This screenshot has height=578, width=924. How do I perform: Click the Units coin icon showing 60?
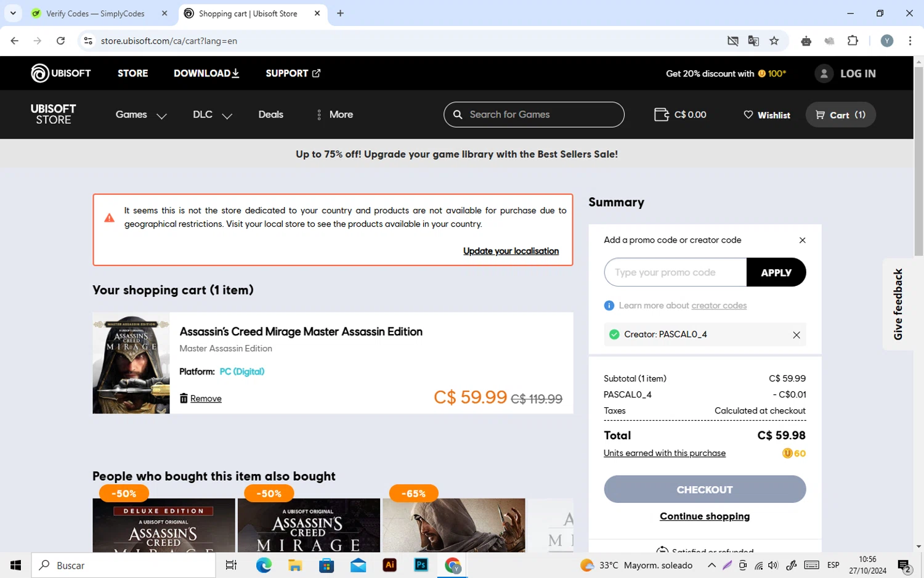tap(787, 454)
